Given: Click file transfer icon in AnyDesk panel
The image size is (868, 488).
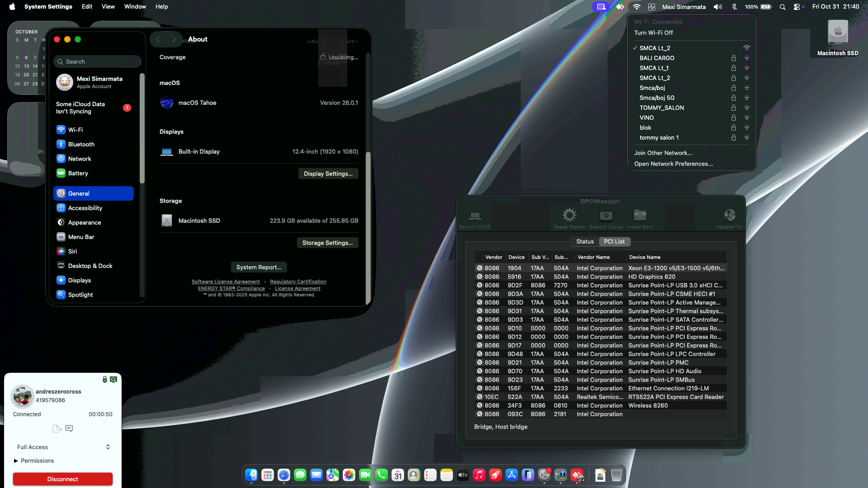Looking at the screenshot, I should click(x=57, y=428).
